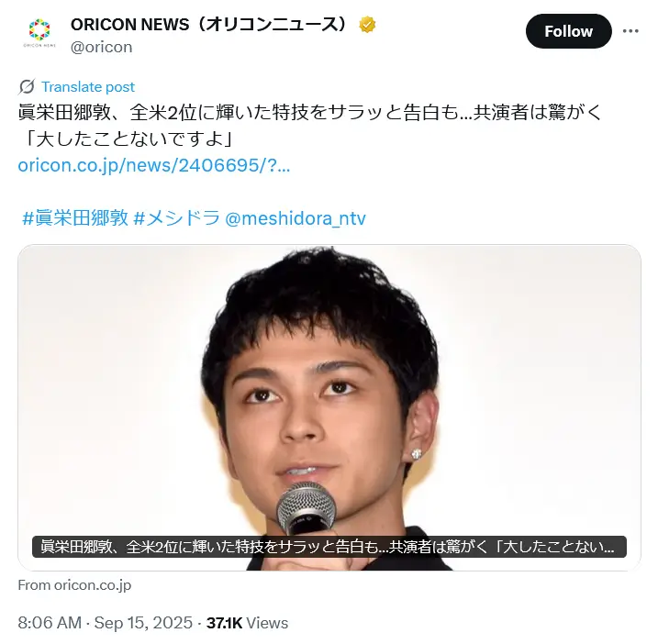Open the three-dot more options menu
The height and width of the screenshot is (644, 658).
[630, 31]
